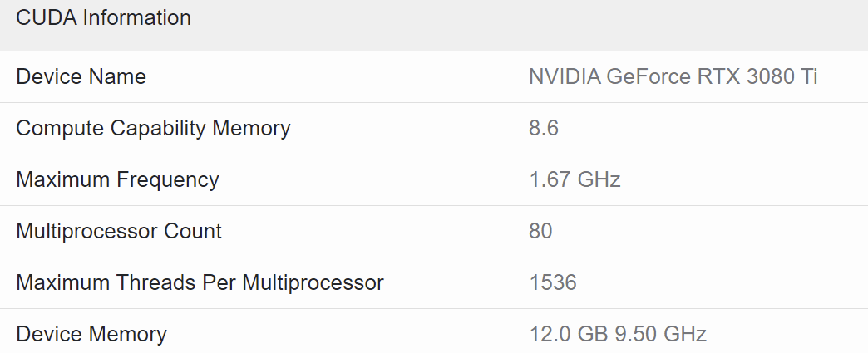Click the CUDA Information header

103,17
